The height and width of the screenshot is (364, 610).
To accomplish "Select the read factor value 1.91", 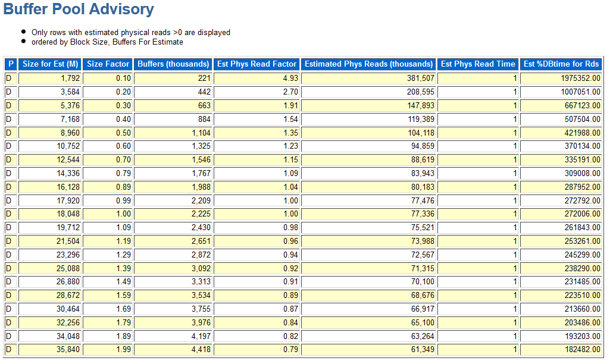I will tap(256, 105).
